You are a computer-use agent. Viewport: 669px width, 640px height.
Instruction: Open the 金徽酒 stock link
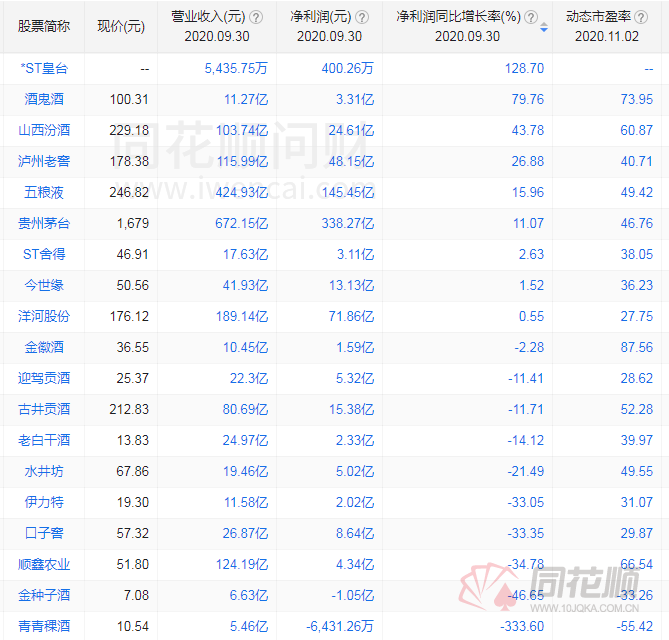click(x=44, y=347)
